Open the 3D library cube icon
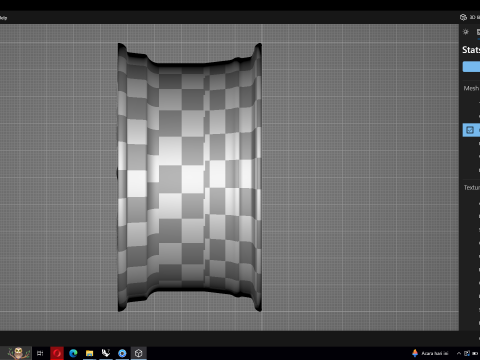Viewport: 480px width, 360px height. click(463, 17)
